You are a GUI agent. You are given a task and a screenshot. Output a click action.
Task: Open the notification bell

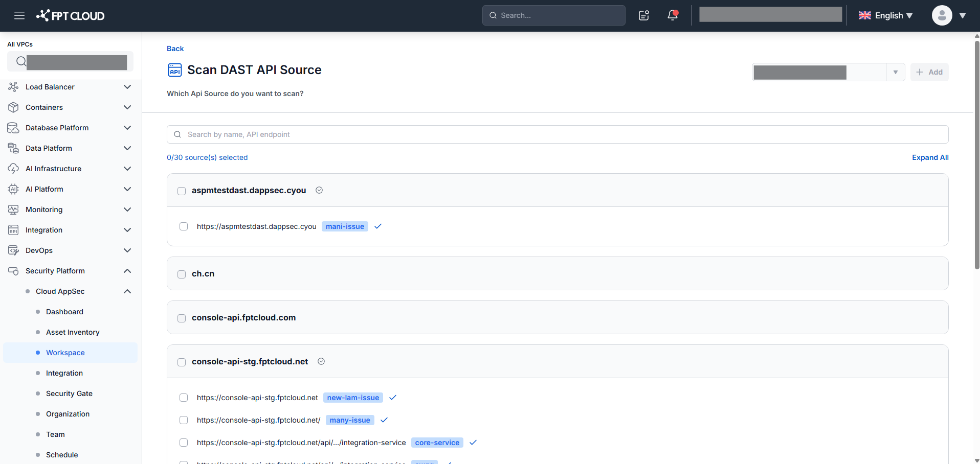673,15
